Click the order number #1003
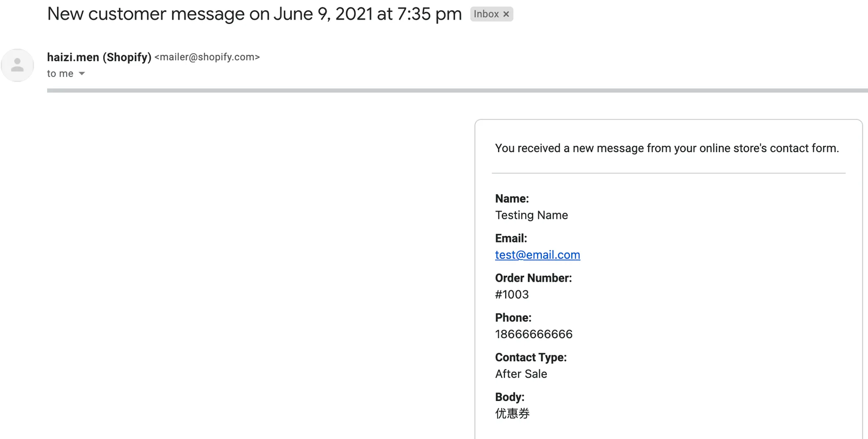 [512, 295]
